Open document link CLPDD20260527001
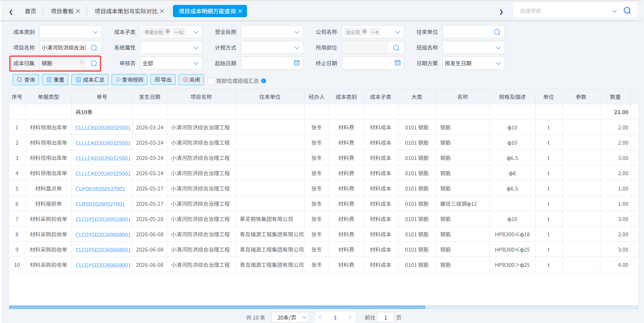The image size is (644, 323). pos(100,189)
